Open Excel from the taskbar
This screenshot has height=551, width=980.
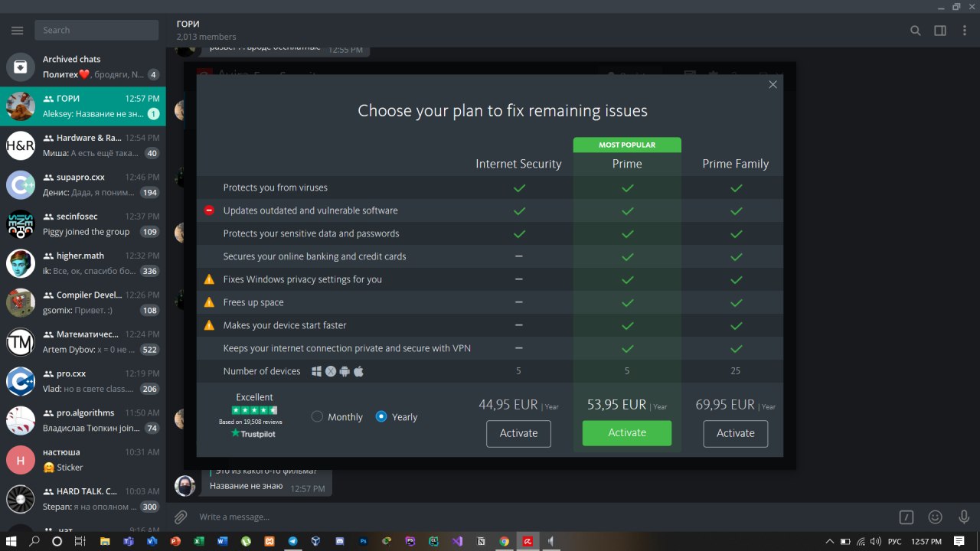point(199,541)
